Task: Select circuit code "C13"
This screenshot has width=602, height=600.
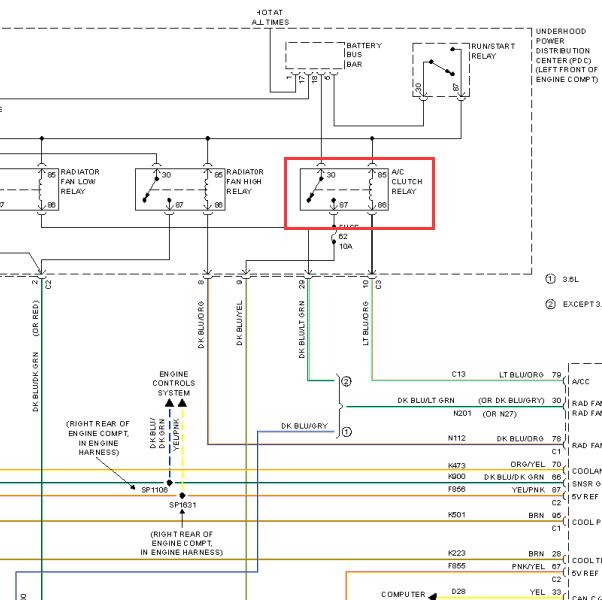Action: (x=458, y=374)
